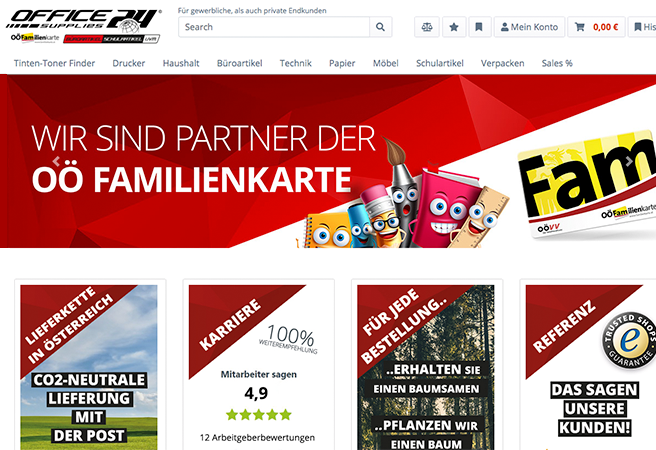Image resolution: width=656 pixels, height=450 pixels.
Task: Open the Haushalt menu
Action: [x=181, y=63]
